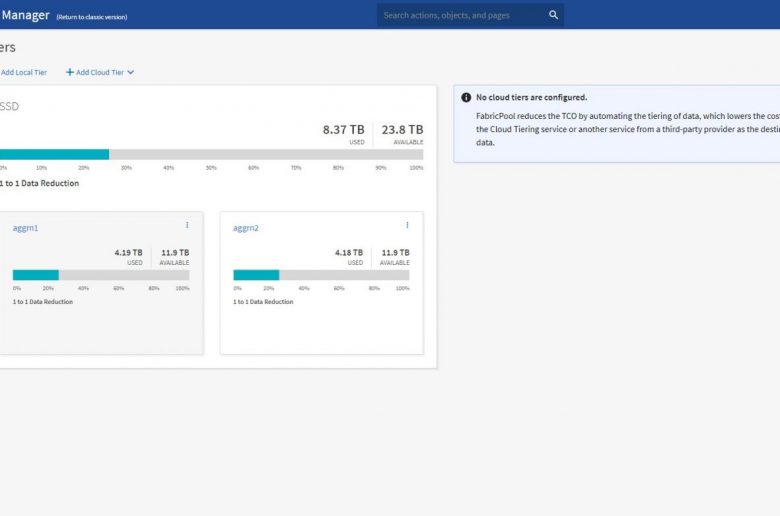Viewport: 780px width, 516px height.
Task: Click the 23.8 TB available value
Action: click(402, 130)
